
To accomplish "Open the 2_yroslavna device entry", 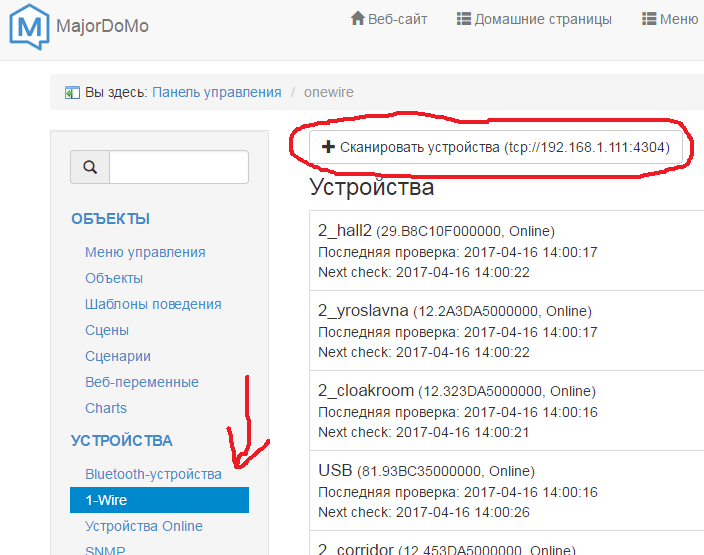I will click(x=506, y=331).
